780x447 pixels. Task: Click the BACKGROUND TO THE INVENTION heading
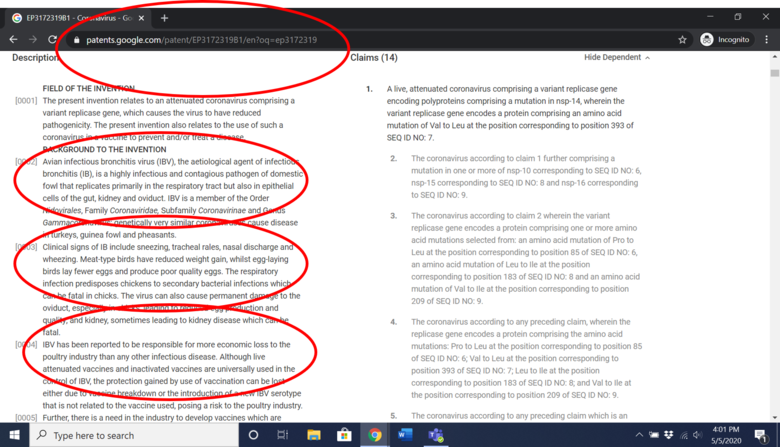click(x=104, y=150)
